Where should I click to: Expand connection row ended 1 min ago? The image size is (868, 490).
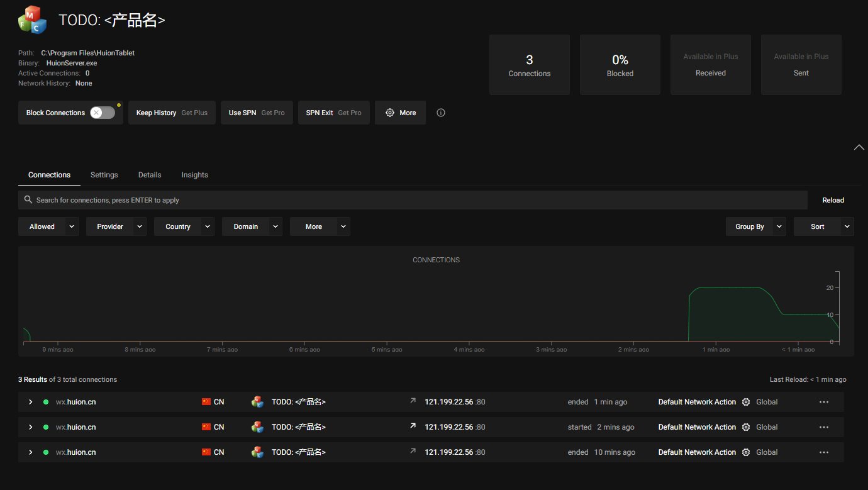(30, 402)
